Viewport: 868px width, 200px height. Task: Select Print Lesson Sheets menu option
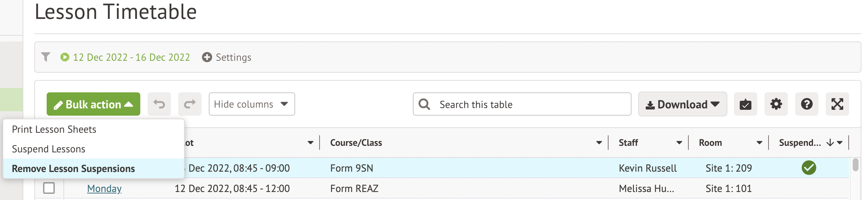tap(54, 129)
